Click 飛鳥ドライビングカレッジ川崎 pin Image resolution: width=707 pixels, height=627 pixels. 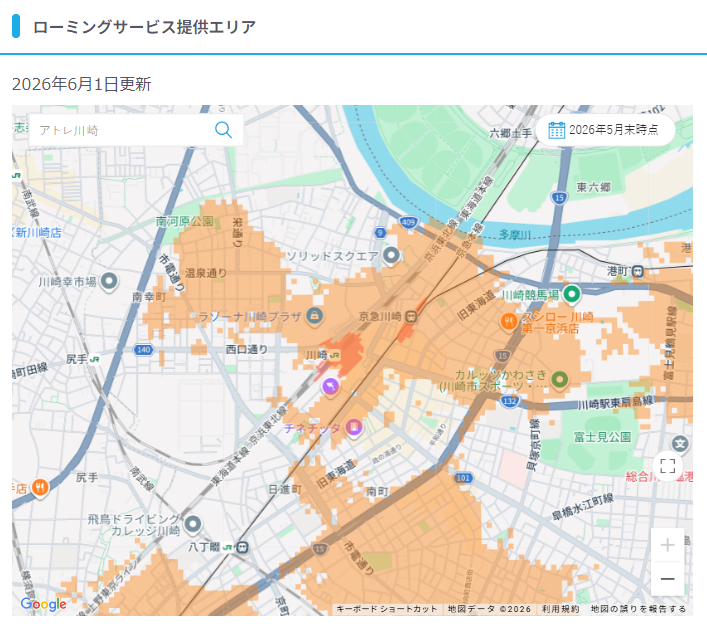click(193, 524)
